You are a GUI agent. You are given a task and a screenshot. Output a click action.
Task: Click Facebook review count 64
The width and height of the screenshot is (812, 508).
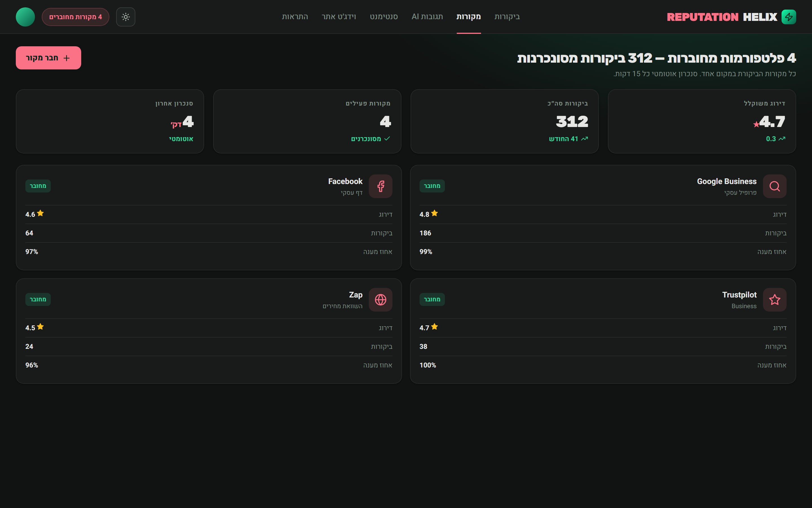(29, 233)
